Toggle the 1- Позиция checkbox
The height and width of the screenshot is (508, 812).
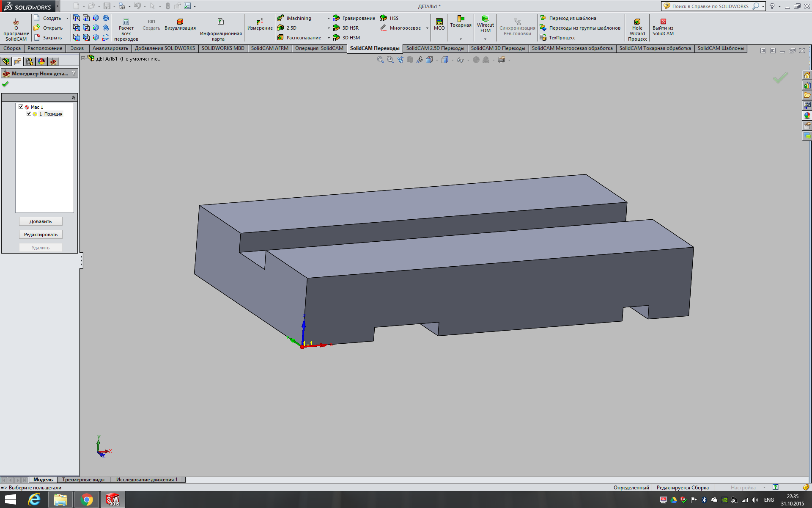[x=29, y=113]
